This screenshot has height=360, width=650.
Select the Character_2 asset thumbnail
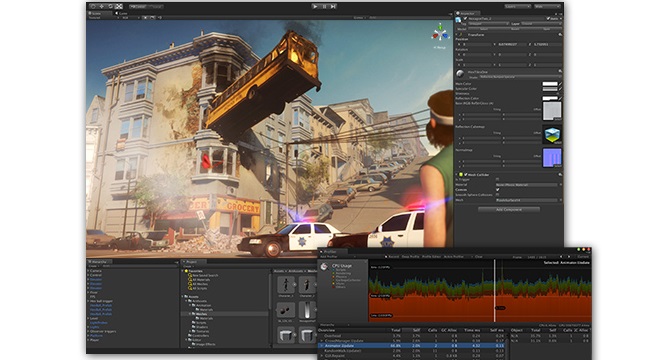coord(307,285)
